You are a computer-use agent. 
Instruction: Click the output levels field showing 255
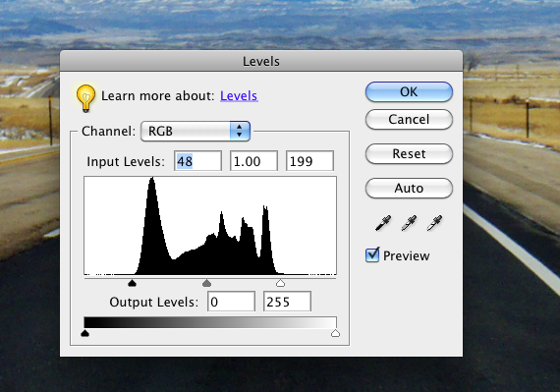pyautogui.click(x=287, y=302)
